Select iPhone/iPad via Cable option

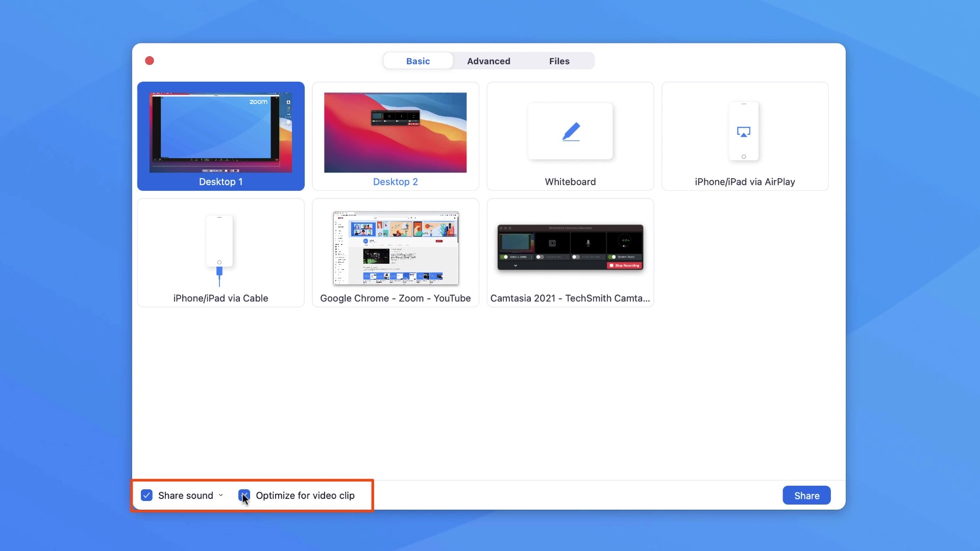coord(221,253)
